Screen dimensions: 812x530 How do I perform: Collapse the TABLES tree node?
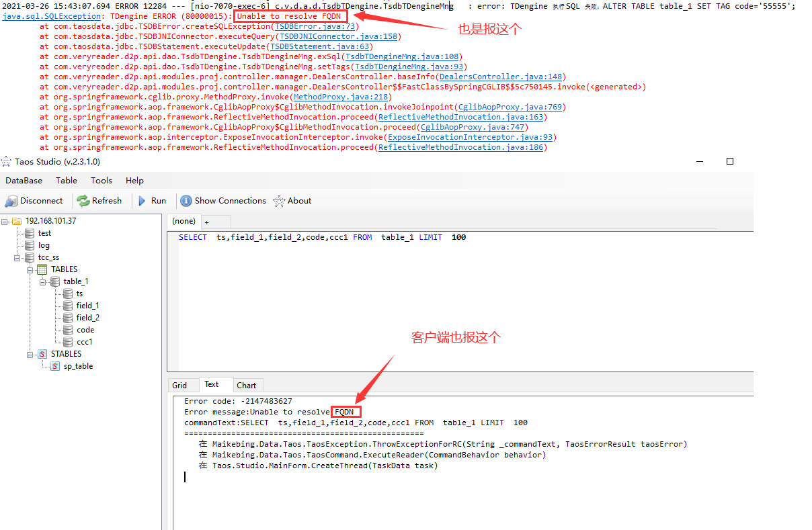(x=31, y=269)
